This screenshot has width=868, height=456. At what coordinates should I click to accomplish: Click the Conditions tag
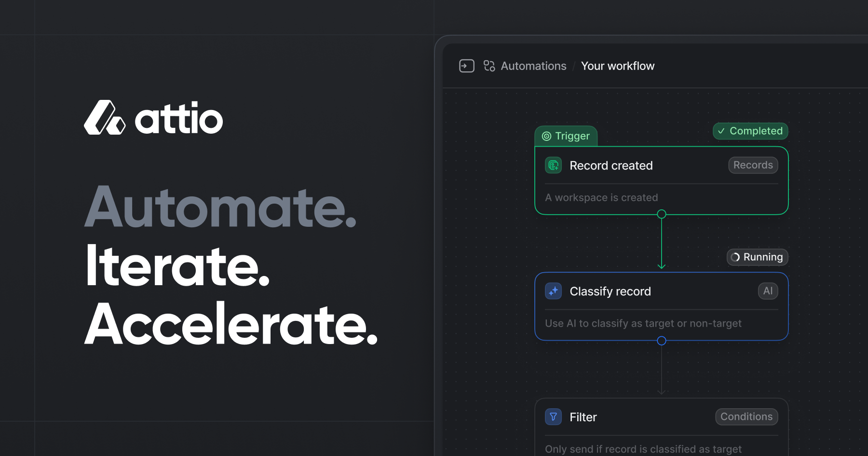[x=746, y=417]
